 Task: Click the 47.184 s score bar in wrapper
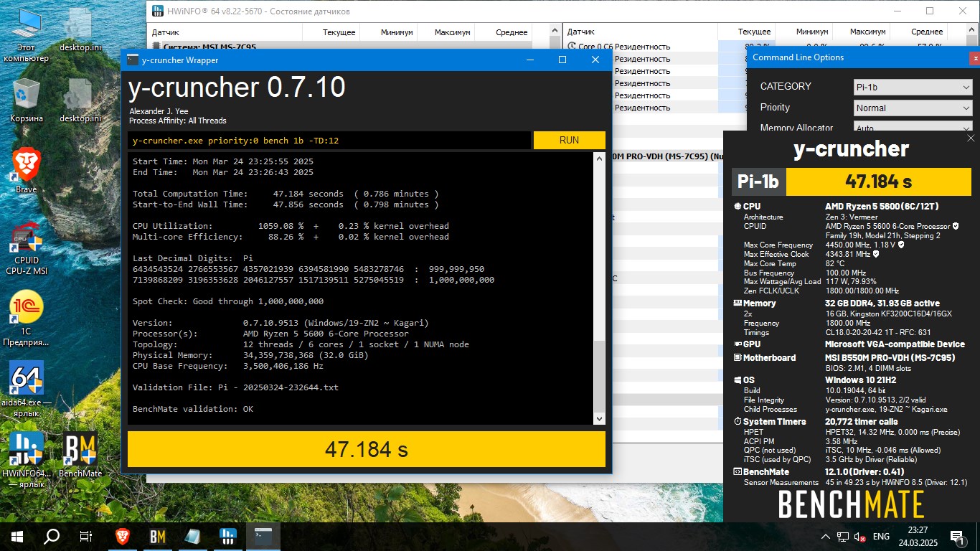tap(367, 449)
